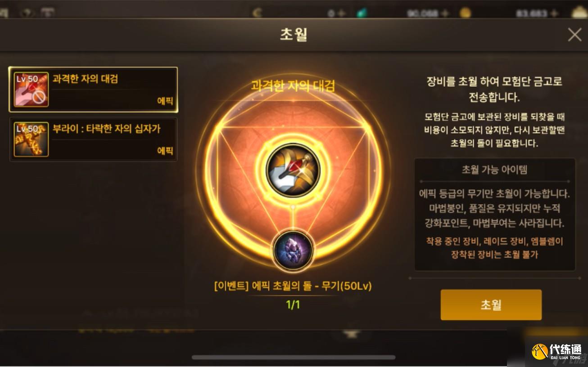Tap the purple transcendence stone icon
Viewport: 588px width, 367px height.
(293, 250)
